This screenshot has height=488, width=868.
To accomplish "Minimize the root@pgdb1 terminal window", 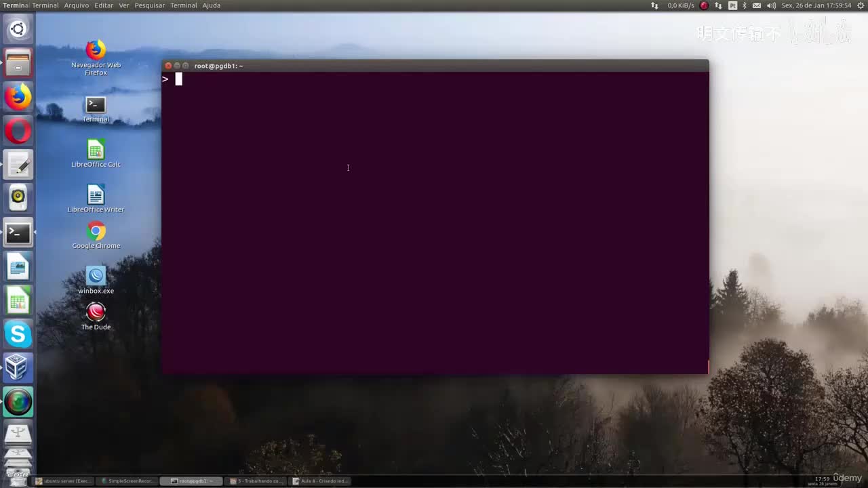I will (177, 66).
